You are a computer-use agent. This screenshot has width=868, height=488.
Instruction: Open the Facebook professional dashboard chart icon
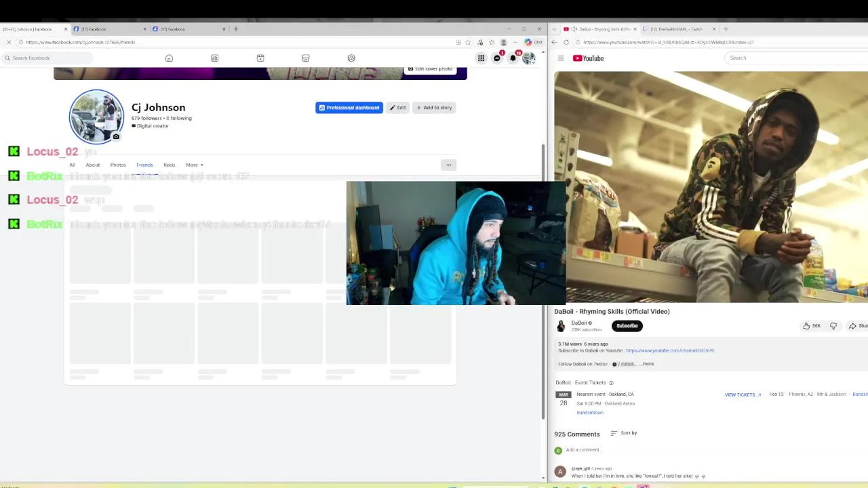pos(214,58)
